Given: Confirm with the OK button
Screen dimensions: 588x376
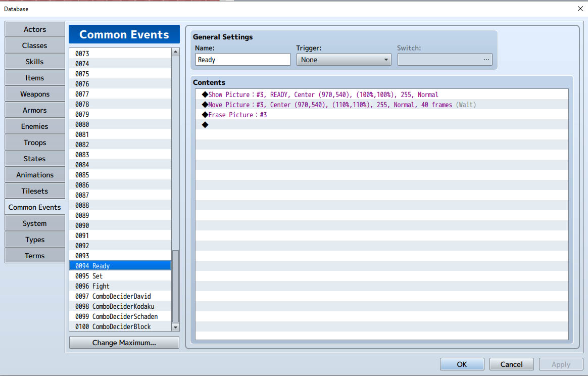Looking at the screenshot, I should tap(462, 364).
